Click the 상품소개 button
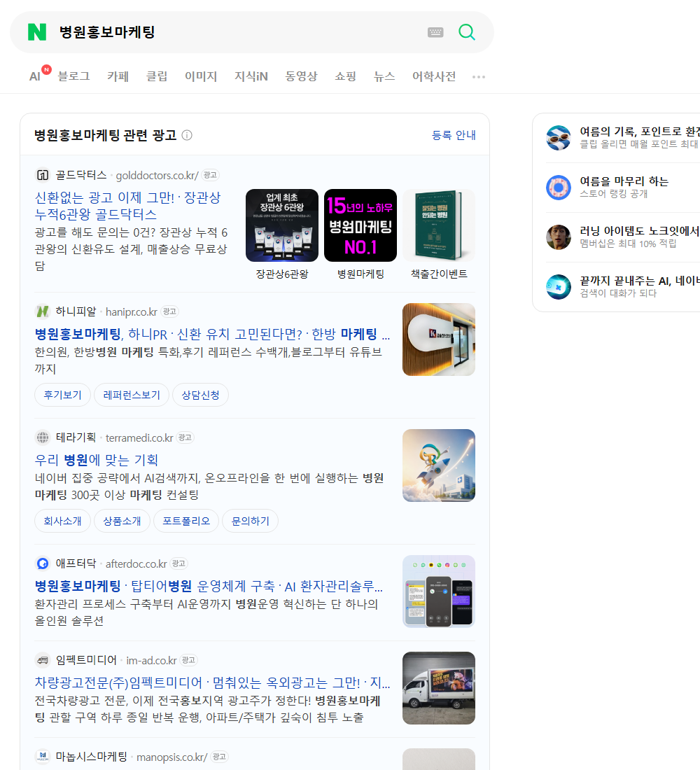Screen dimensions: 700x770 click(x=122, y=521)
